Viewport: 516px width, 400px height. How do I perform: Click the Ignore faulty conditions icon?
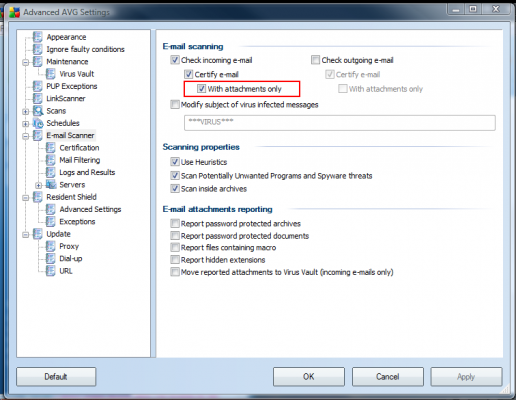pyautogui.click(x=38, y=49)
